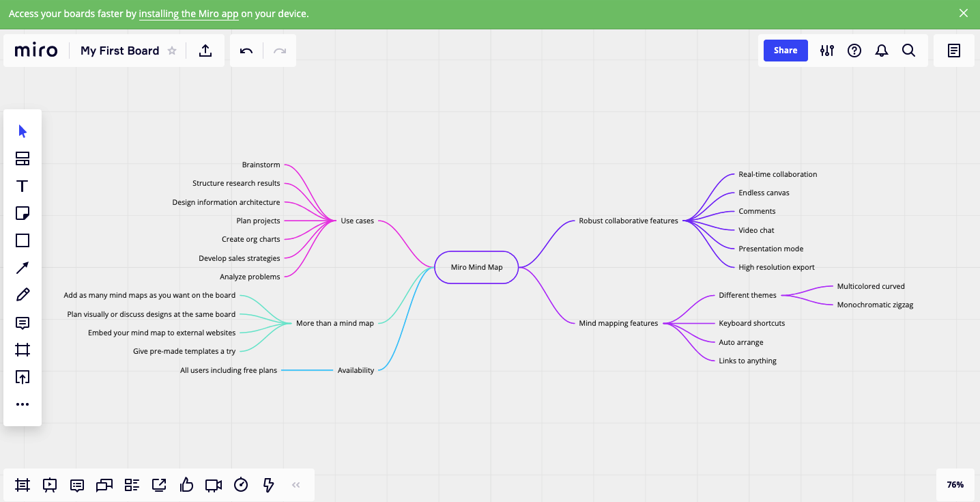Select the Frame tool in left toolbar

(23, 350)
